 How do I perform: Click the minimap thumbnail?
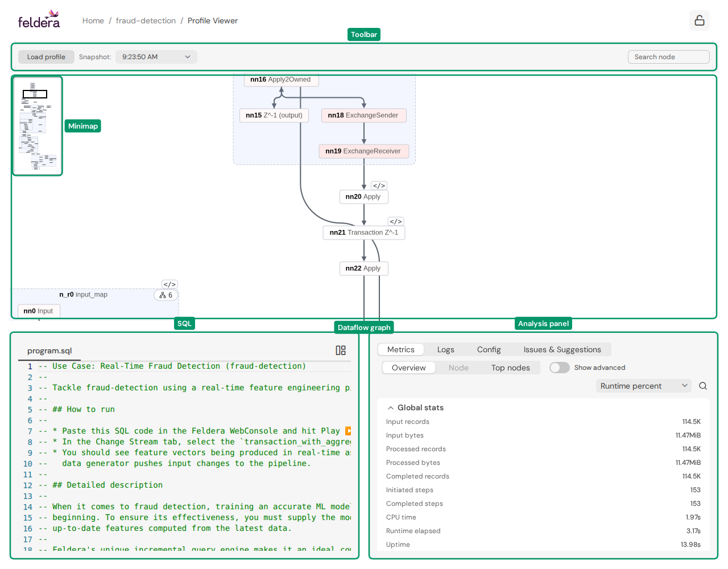38,126
